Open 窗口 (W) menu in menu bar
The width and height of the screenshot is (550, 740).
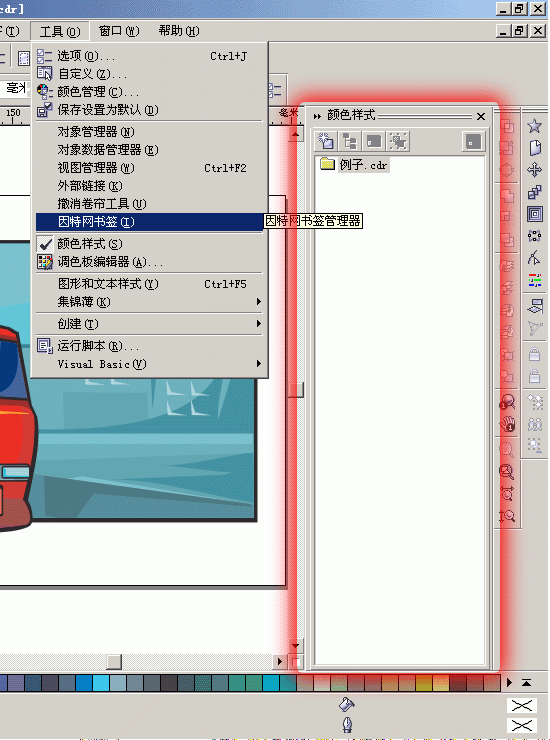119,31
